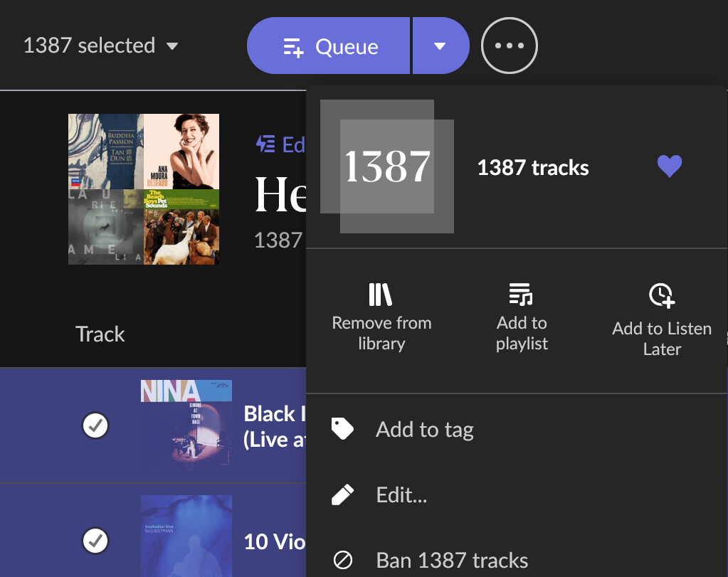
Task: Open the three-dot more options button
Action: pos(509,46)
